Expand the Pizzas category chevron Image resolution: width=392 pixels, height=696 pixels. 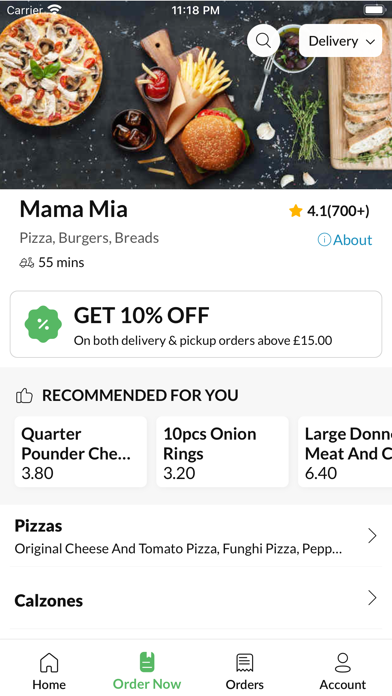[x=372, y=536]
